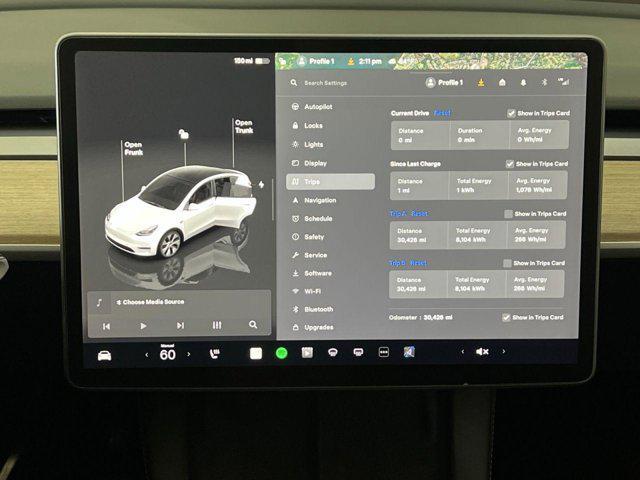Viewport: 640px width, 480px height.
Task: Open notifications bell icon
Action: [x=523, y=82]
